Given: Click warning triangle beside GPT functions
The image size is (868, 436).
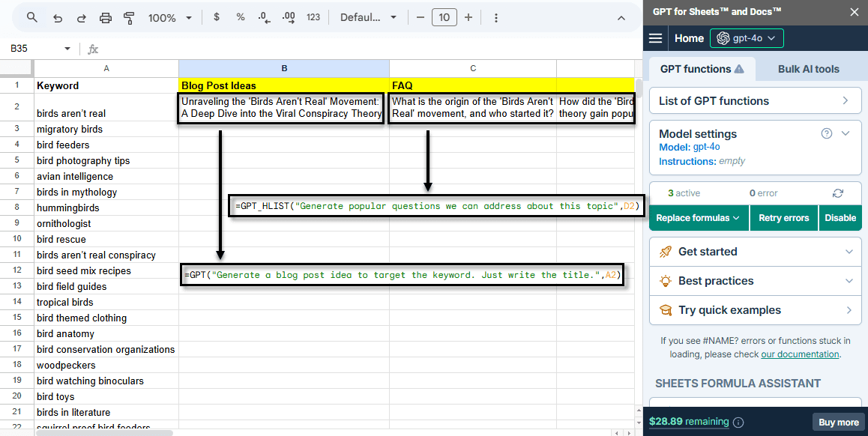Looking at the screenshot, I should [739, 69].
